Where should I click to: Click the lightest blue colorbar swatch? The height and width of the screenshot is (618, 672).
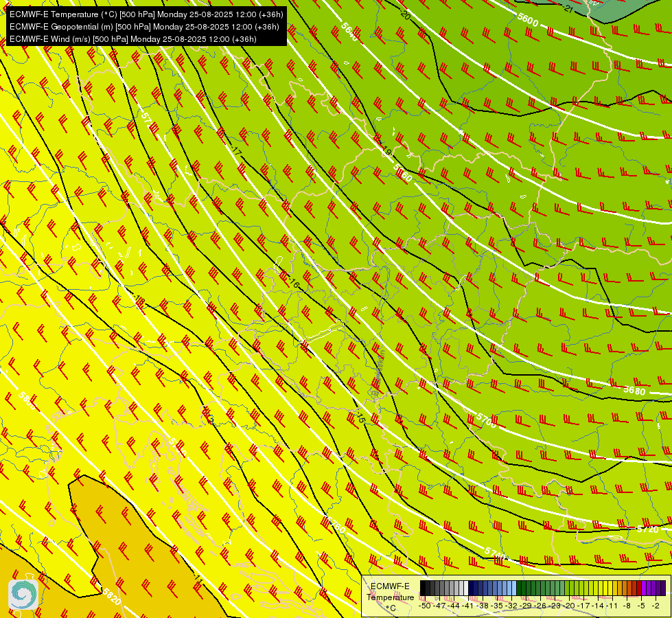point(514,588)
